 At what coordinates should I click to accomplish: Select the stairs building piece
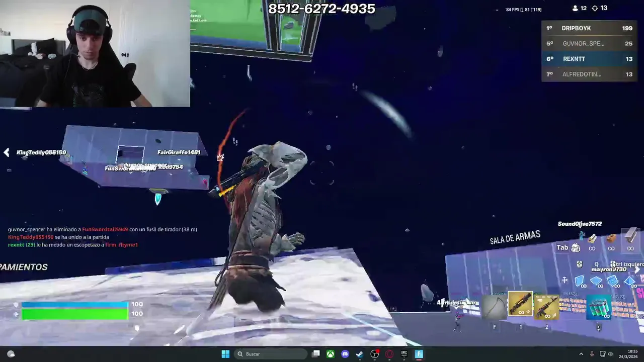coord(613,281)
